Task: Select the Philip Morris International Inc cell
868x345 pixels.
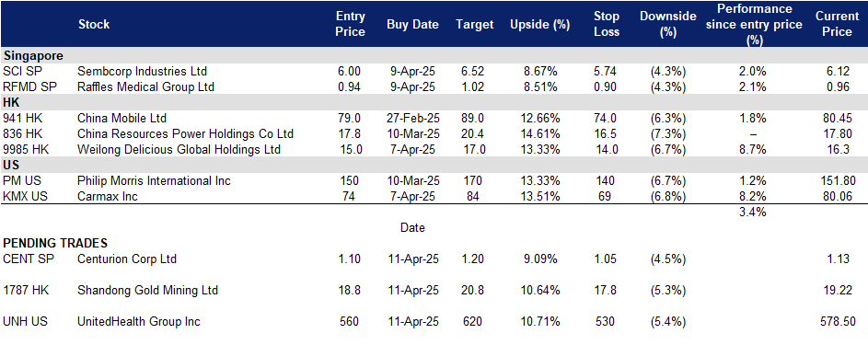Action: click(155, 181)
